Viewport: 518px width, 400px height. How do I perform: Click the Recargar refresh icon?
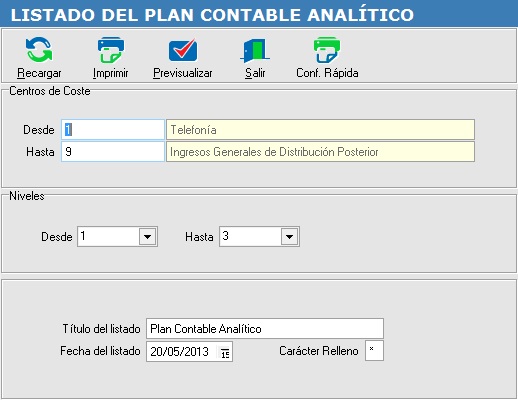click(x=39, y=50)
